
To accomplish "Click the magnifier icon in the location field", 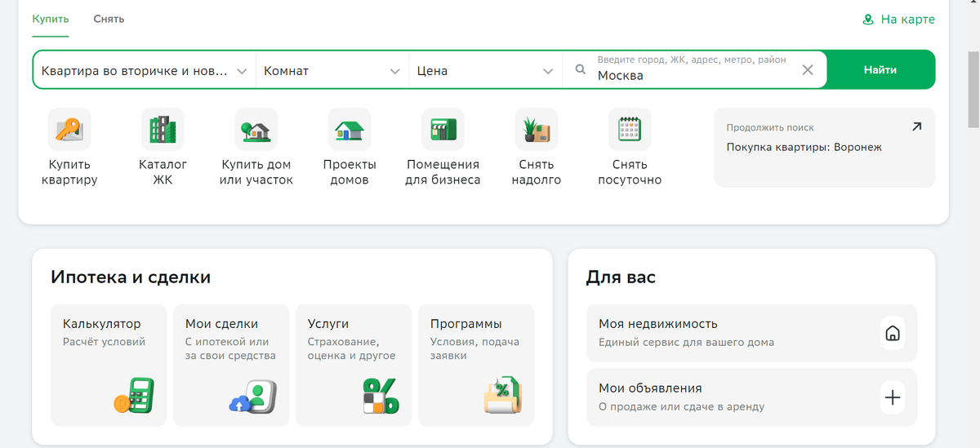I will coord(581,70).
